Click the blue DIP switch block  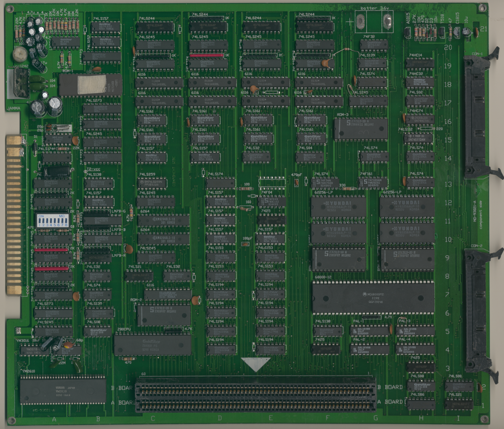pyautogui.click(x=53, y=221)
